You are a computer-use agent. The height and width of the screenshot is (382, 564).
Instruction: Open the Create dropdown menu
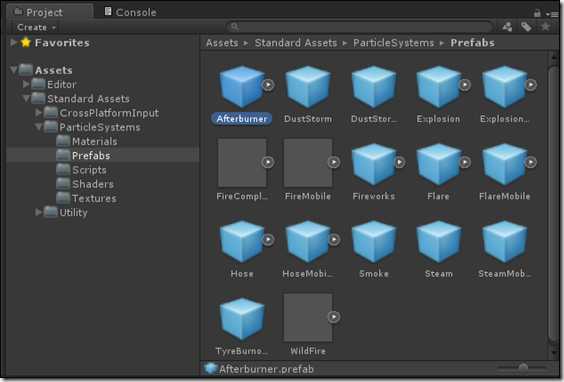36,27
